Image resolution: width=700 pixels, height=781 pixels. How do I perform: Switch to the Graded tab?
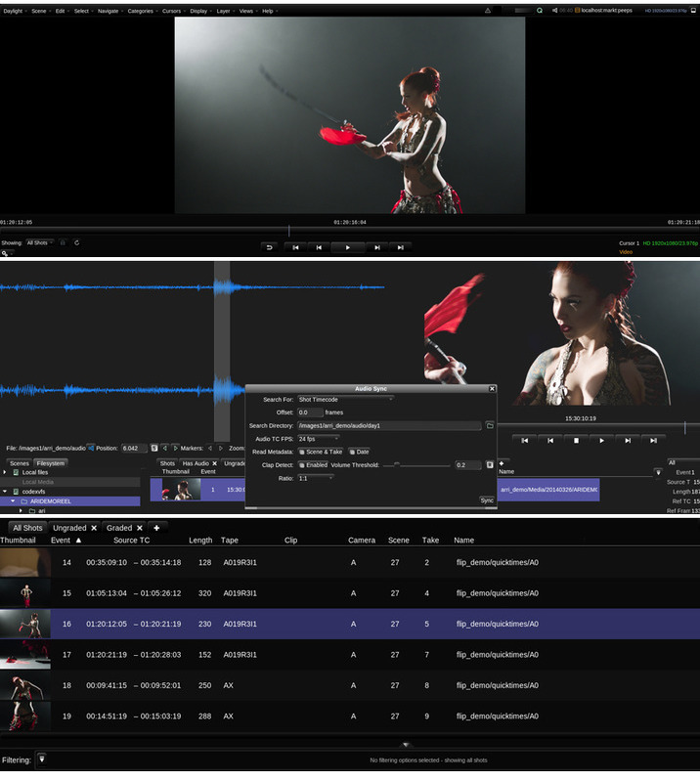[x=119, y=528]
